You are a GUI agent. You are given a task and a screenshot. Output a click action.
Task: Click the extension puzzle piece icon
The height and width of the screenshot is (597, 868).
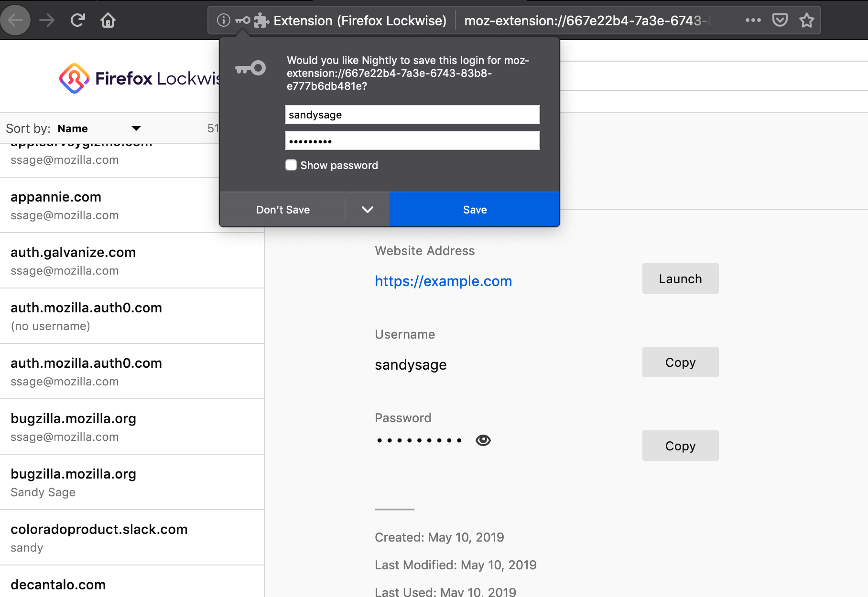[261, 21]
